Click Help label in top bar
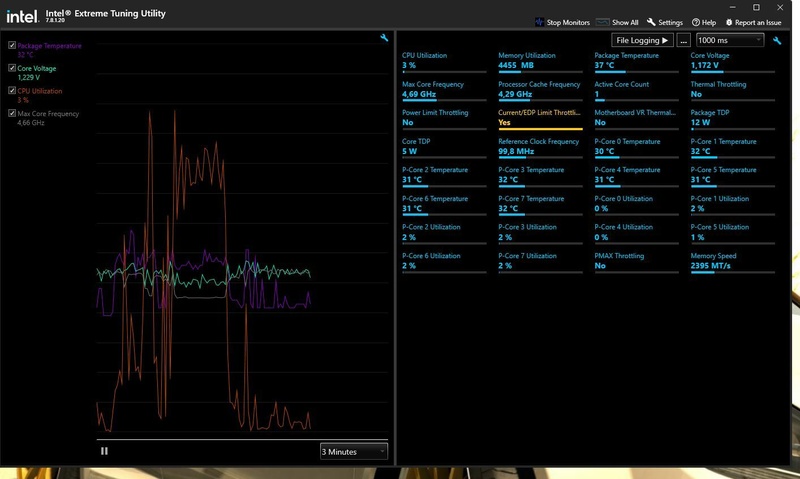This screenshot has height=479, width=800. (x=709, y=22)
